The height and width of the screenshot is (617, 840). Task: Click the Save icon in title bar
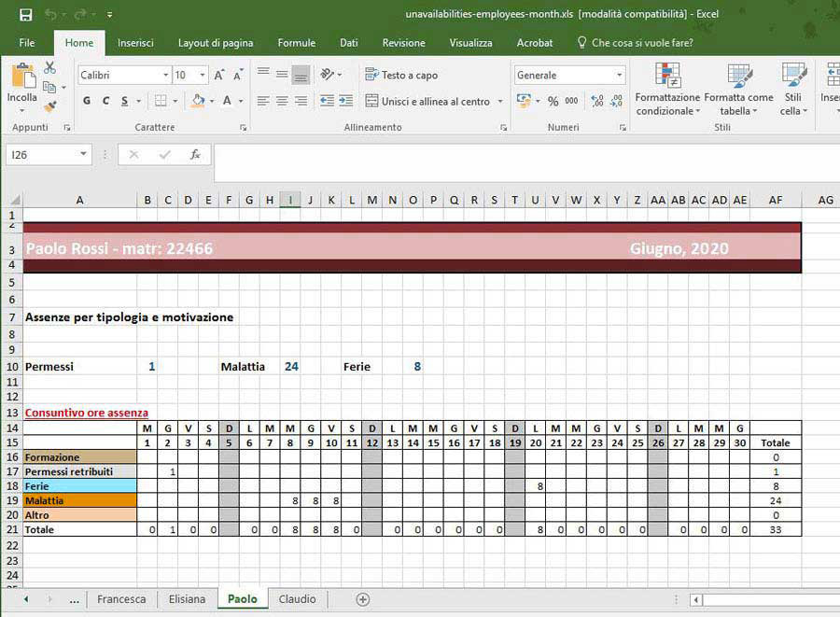click(x=25, y=14)
